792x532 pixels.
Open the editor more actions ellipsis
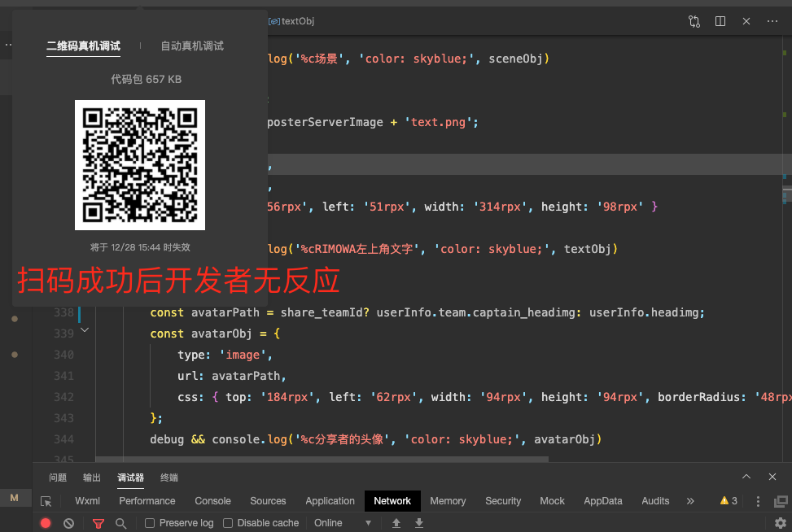(x=772, y=21)
